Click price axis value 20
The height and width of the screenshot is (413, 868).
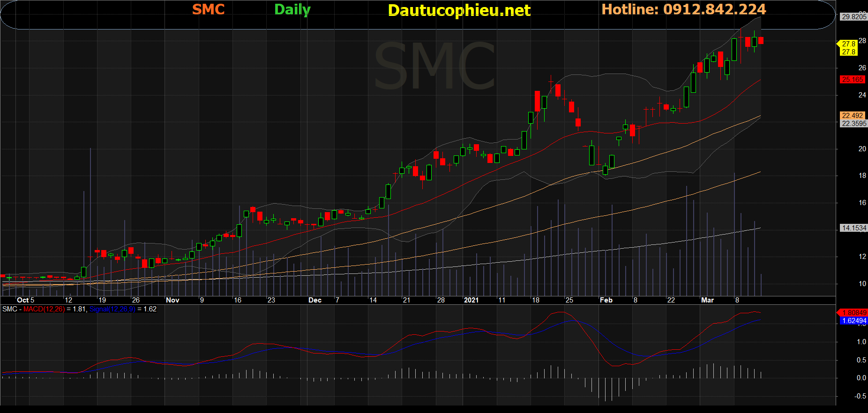tap(862, 148)
